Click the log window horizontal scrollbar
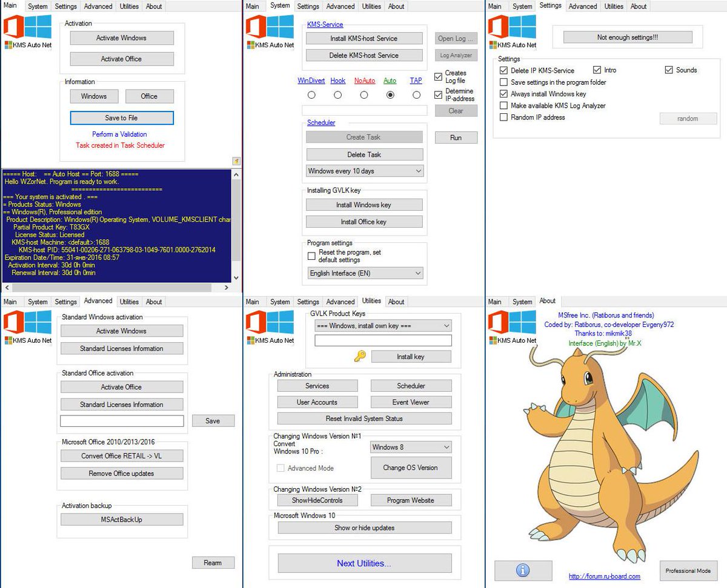 (116, 287)
